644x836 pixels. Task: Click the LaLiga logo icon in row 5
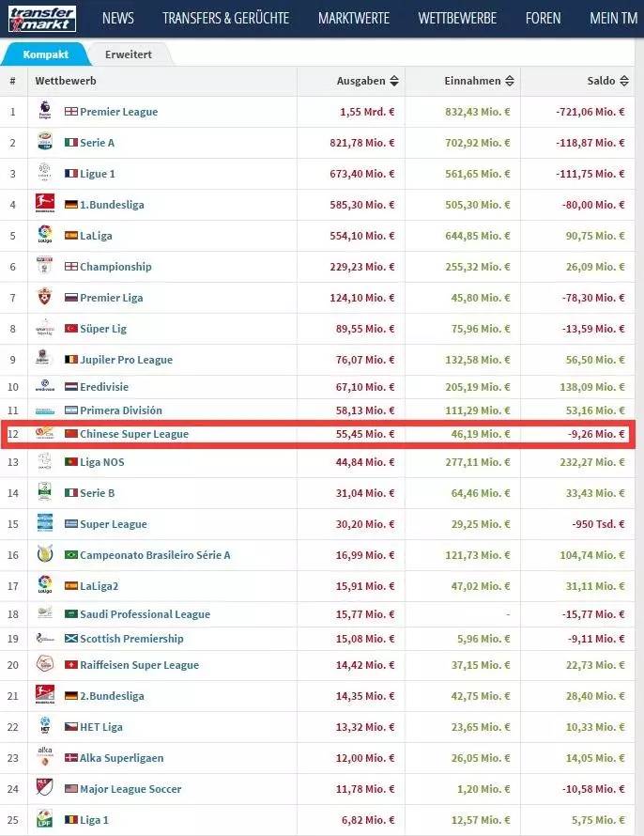[x=44, y=235]
